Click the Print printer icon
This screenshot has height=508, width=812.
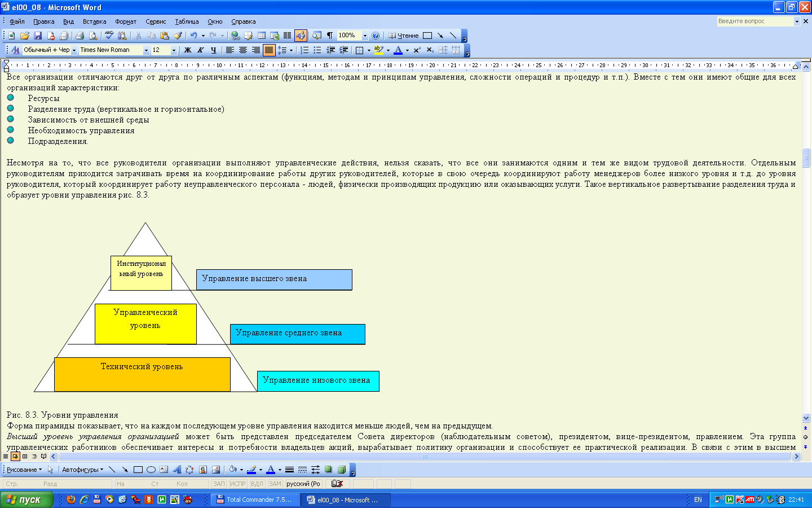click(80, 36)
